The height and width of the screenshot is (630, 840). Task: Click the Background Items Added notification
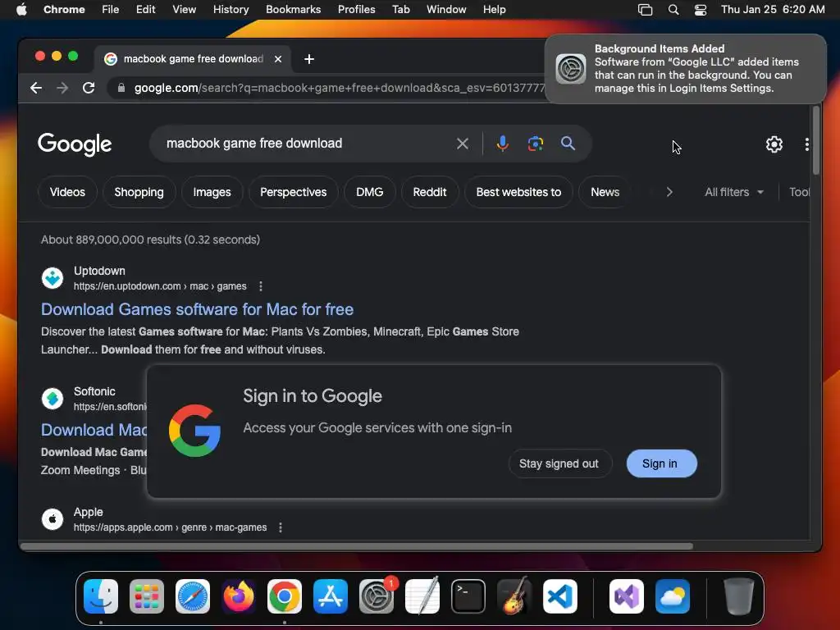click(686, 69)
